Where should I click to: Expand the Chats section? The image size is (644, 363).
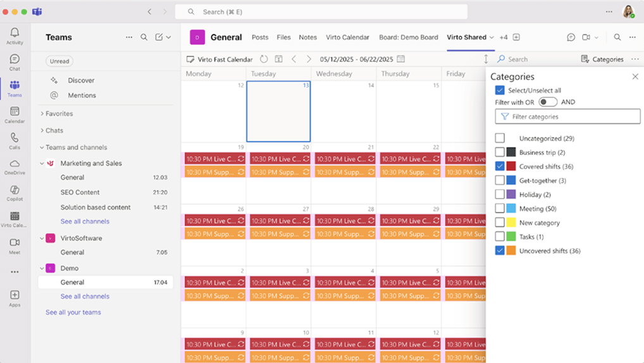tap(42, 130)
